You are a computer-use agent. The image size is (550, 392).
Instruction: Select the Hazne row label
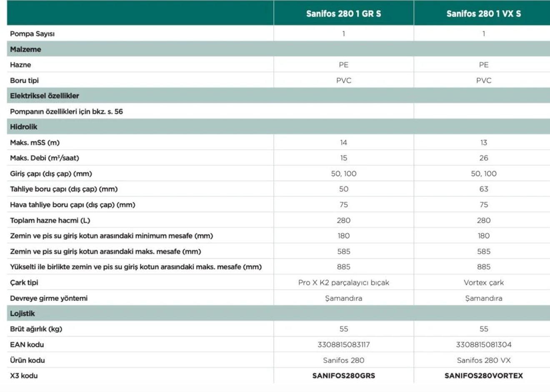20,65
